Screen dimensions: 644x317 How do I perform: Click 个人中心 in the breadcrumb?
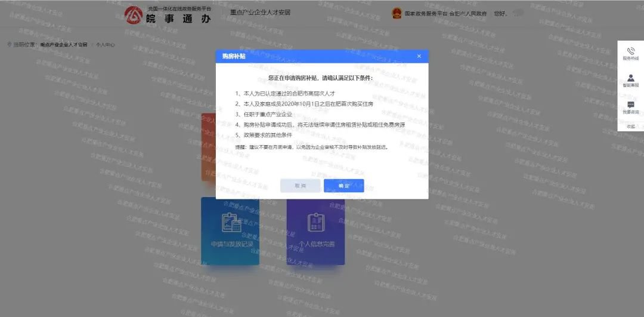tap(105, 44)
